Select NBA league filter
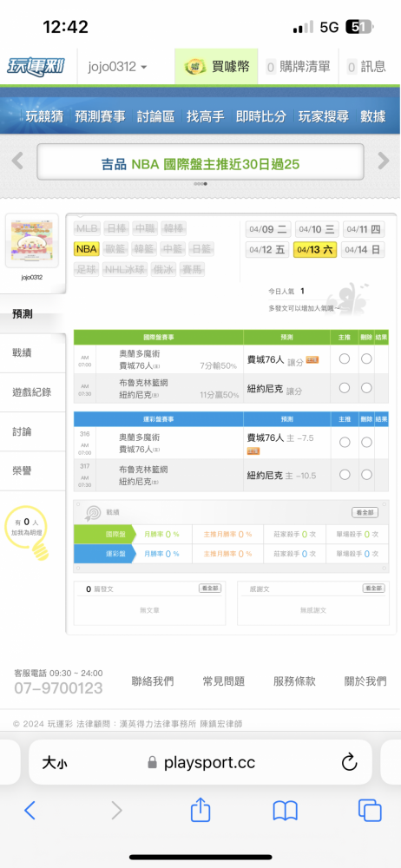Viewport: 401px width, 868px height. [87, 249]
